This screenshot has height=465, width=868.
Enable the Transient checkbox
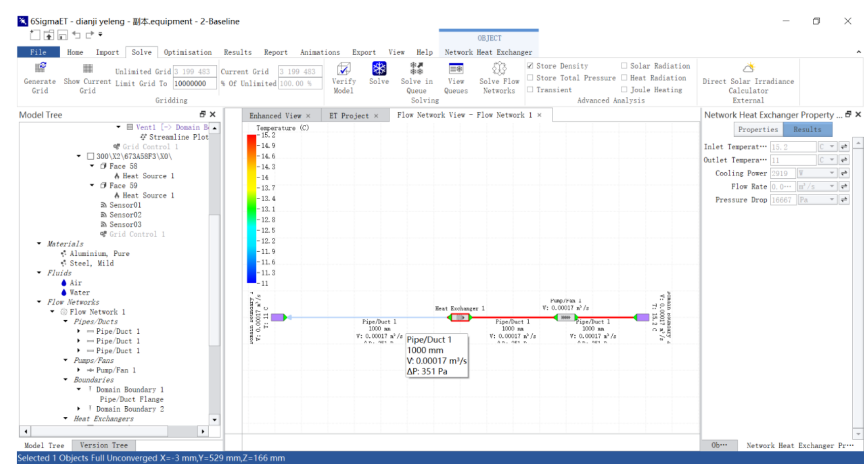[x=530, y=90]
